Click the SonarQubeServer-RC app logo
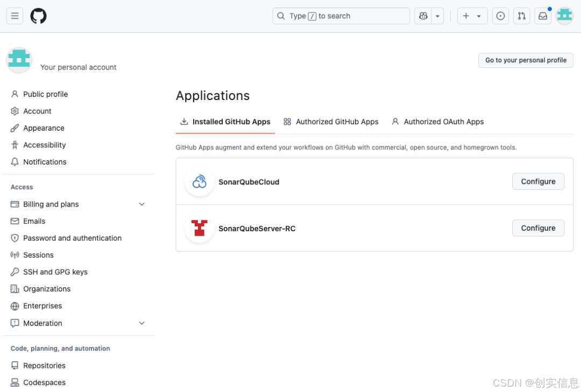This screenshot has height=392, width=581. coord(200,228)
